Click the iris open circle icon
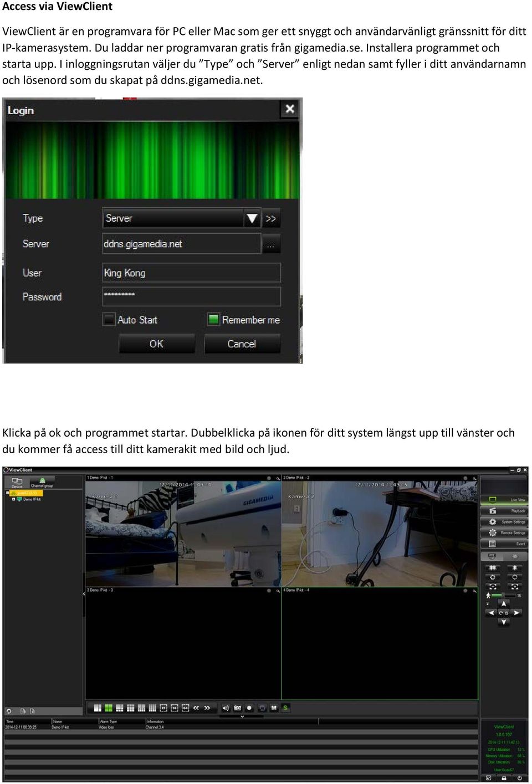The image size is (532, 784). (x=514, y=577)
